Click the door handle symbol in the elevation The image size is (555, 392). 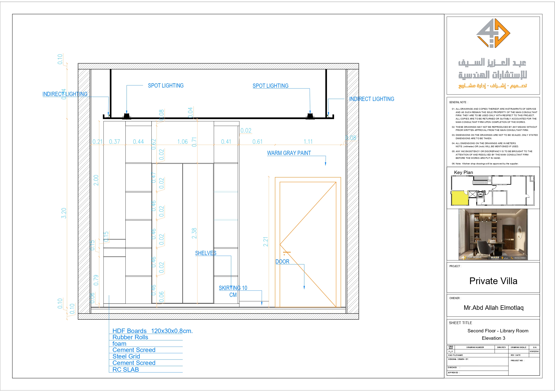click(287, 252)
